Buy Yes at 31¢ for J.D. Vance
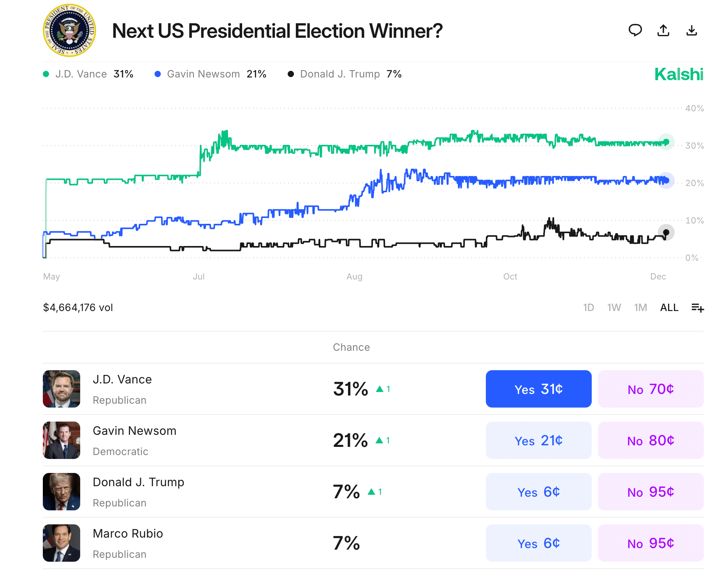728x573 pixels. pyautogui.click(x=538, y=389)
